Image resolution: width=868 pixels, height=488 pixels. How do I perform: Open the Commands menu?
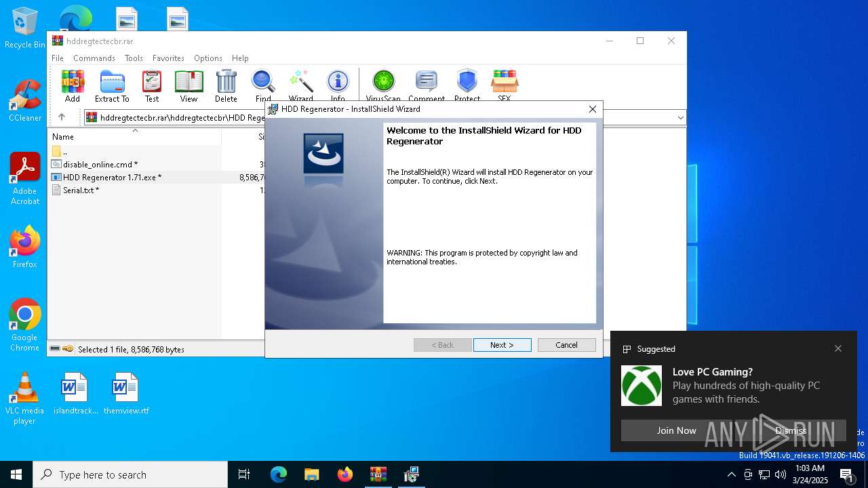pyautogui.click(x=94, y=58)
